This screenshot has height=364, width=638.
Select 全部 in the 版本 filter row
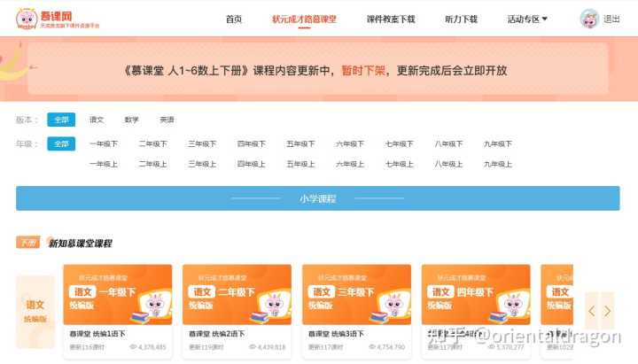click(61, 120)
